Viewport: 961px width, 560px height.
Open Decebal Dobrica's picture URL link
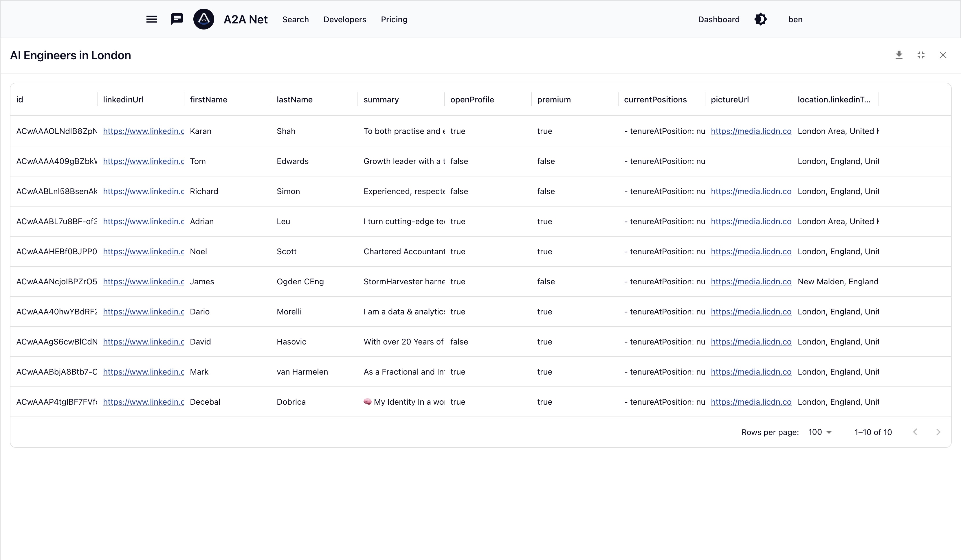pyautogui.click(x=751, y=402)
